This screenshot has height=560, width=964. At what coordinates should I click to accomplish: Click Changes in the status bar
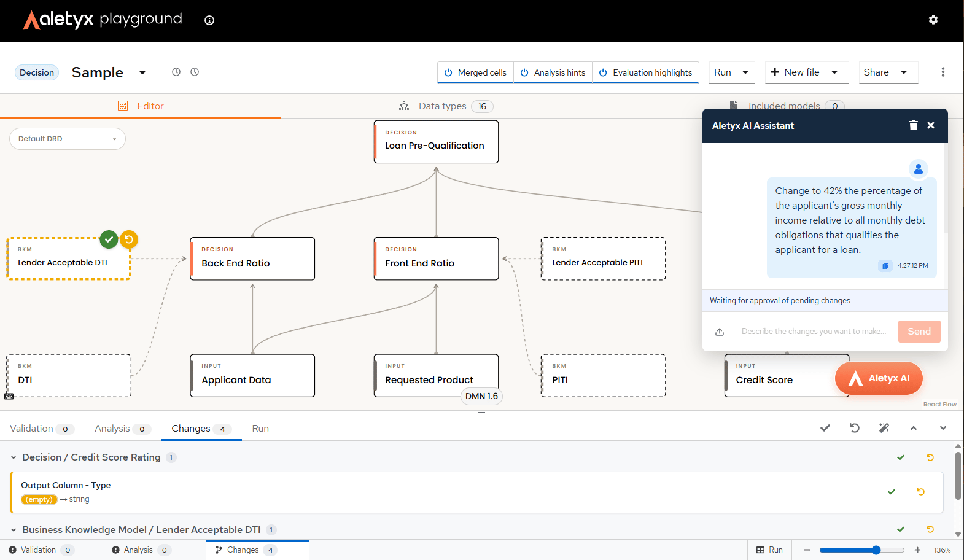[x=257, y=550]
